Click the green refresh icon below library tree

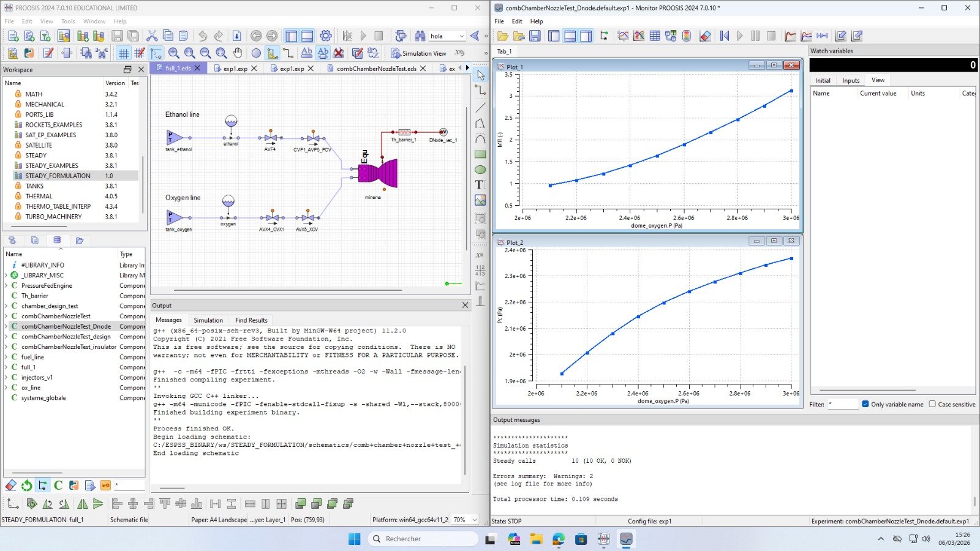point(26,485)
